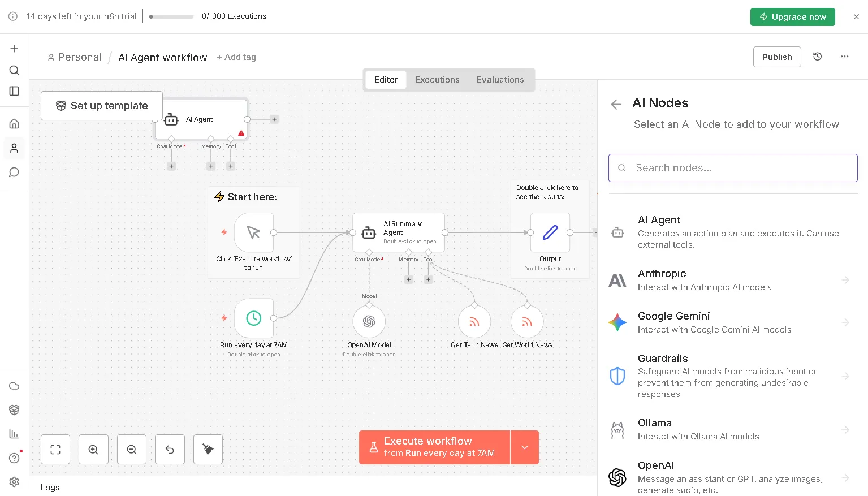The width and height of the screenshot is (868, 496).
Task: Open Execute workflow trigger dropdown
Action: [x=525, y=447]
